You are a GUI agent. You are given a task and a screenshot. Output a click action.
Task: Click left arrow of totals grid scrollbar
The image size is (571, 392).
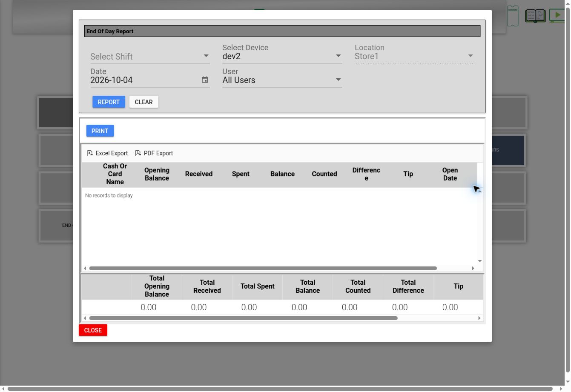coord(85,318)
